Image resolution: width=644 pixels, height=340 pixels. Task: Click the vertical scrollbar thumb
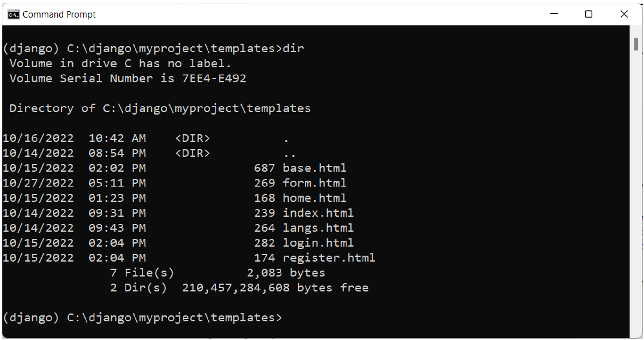click(x=636, y=44)
